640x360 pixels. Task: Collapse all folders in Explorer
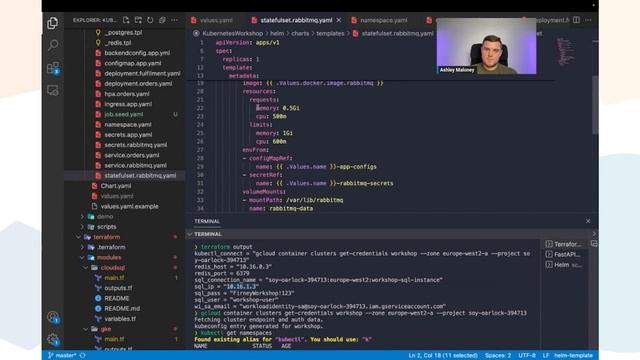click(162, 20)
